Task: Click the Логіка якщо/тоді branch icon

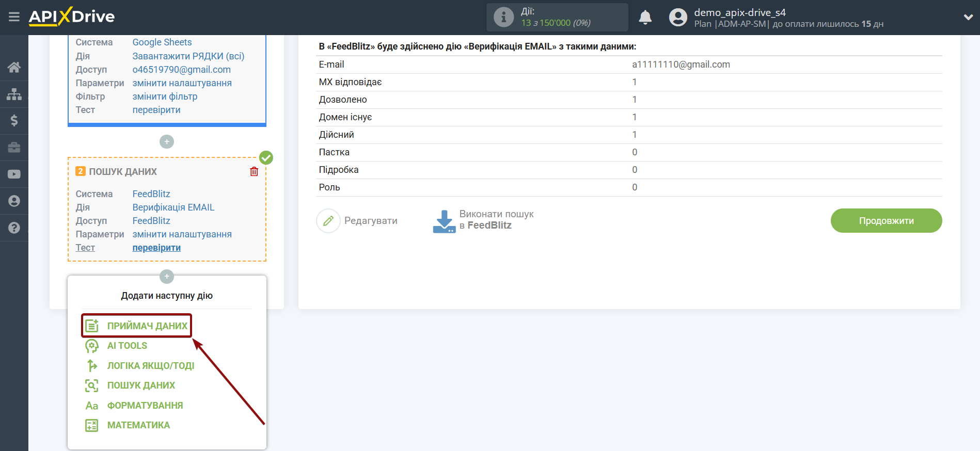Action: [x=92, y=365]
